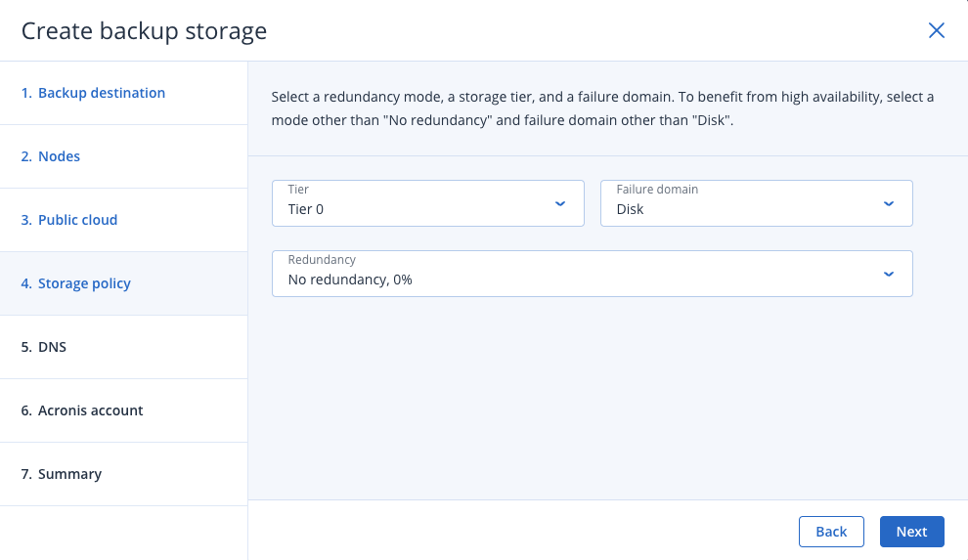
Task: Click the Next button
Action: tap(912, 532)
